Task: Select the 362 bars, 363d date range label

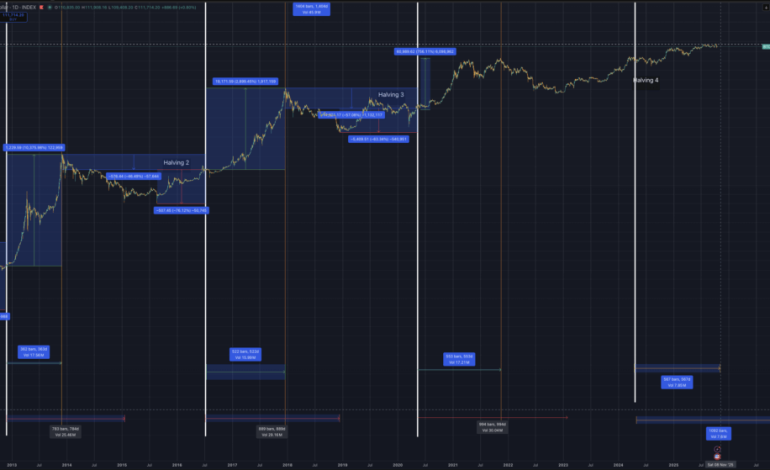Action: (x=33, y=351)
